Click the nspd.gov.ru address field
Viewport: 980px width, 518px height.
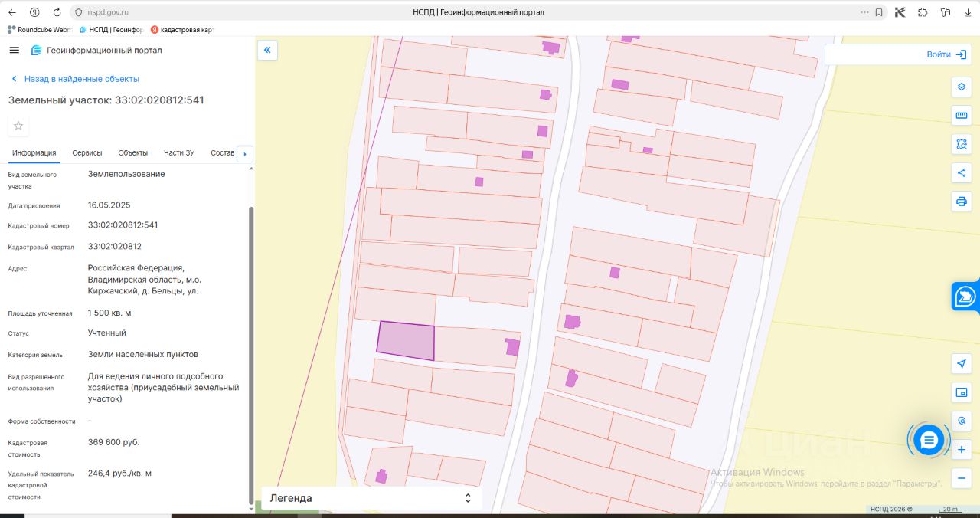[108, 12]
